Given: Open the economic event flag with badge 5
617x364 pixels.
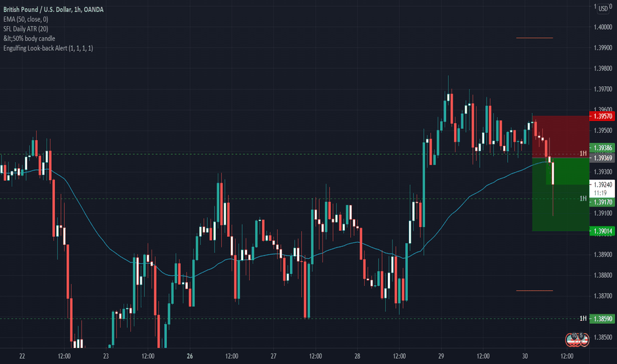Looking at the screenshot, I should coord(583,339).
